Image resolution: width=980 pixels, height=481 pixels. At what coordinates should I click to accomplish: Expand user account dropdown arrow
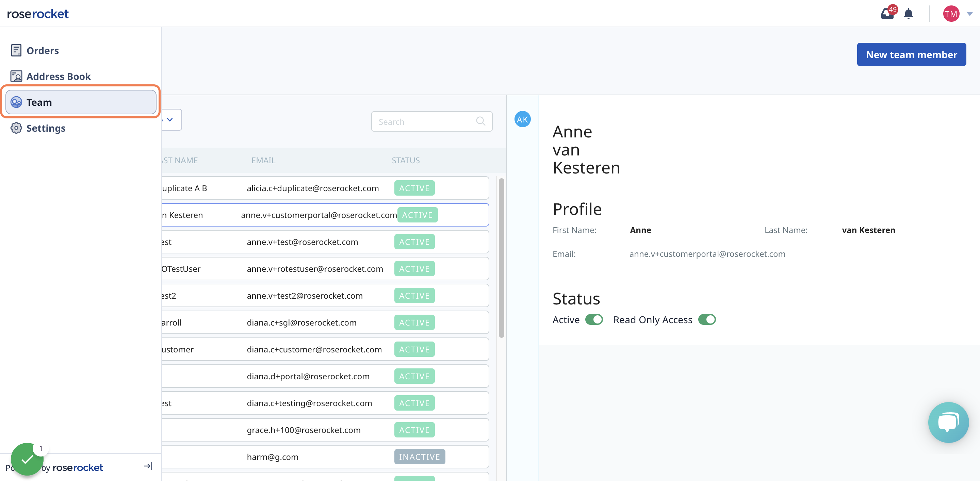[970, 14]
